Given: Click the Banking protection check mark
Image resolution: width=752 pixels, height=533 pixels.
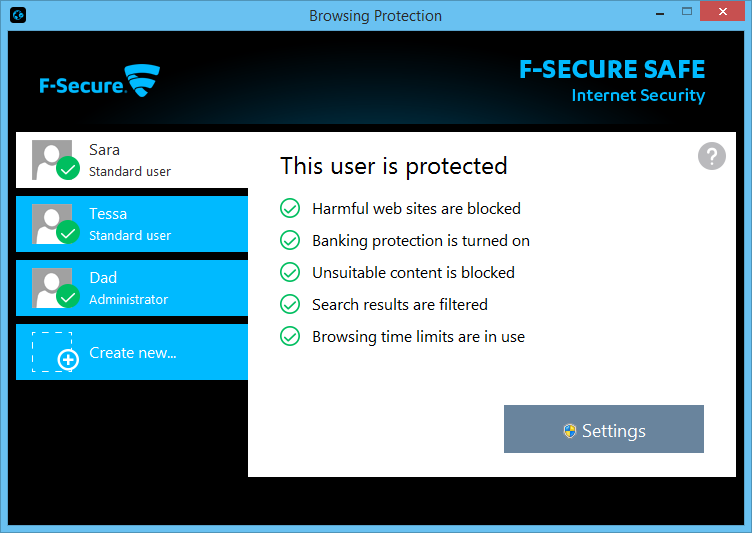Looking at the screenshot, I should [x=290, y=240].
